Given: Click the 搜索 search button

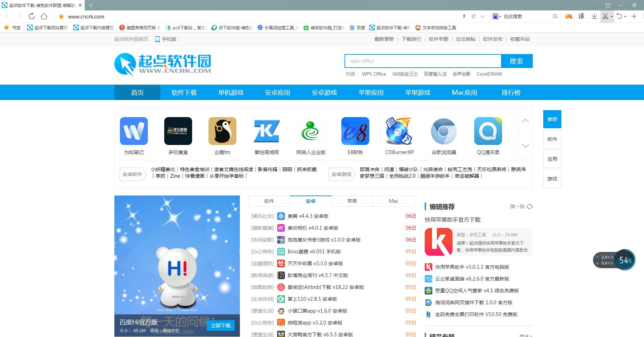Looking at the screenshot, I should 517,61.
